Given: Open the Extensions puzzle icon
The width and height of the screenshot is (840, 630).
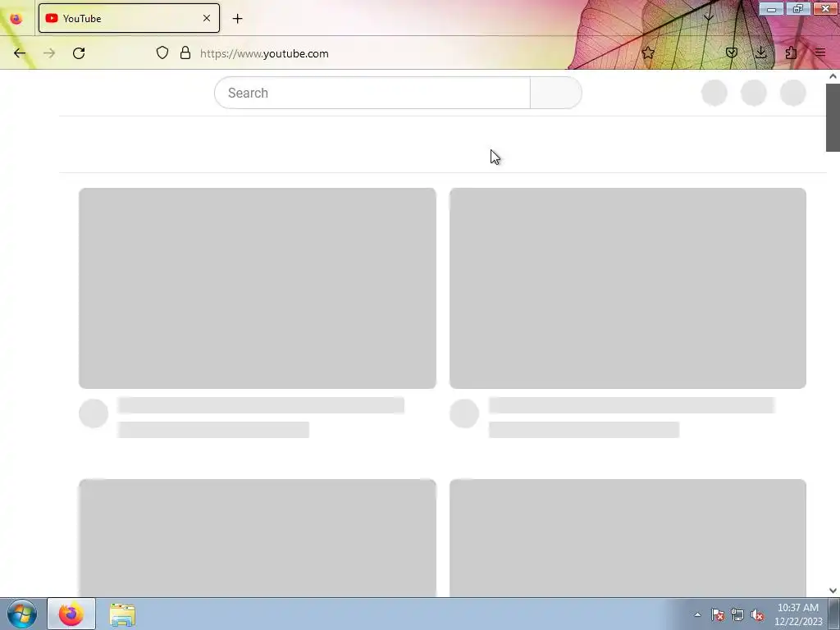Looking at the screenshot, I should point(791,52).
